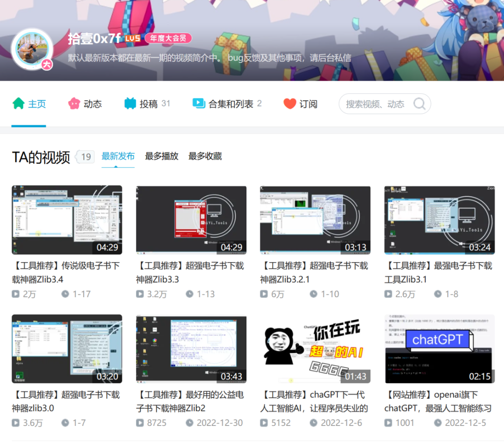Click the blue TV icon beside 投稿
Viewport: 504px width, 446px height.
(130, 104)
